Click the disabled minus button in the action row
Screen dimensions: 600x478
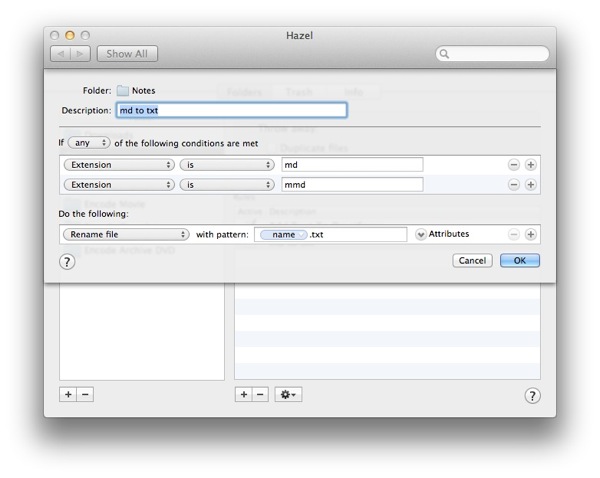pos(514,234)
